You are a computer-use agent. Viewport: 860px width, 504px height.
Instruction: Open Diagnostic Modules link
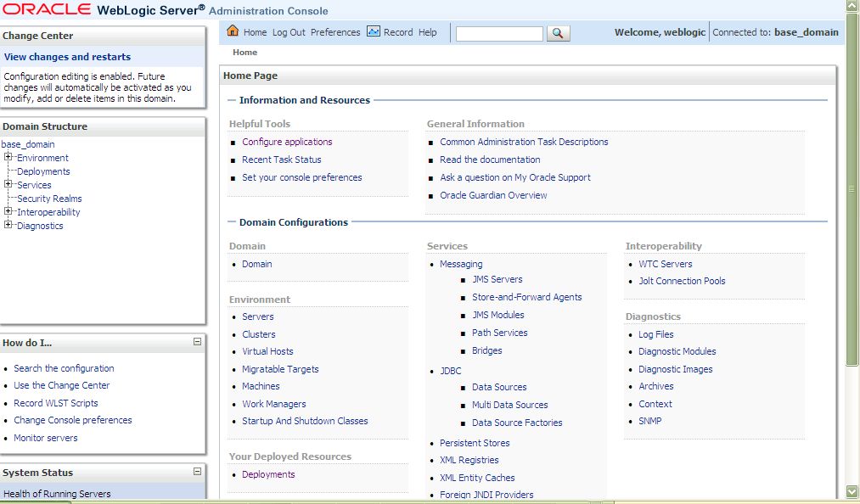tap(677, 351)
